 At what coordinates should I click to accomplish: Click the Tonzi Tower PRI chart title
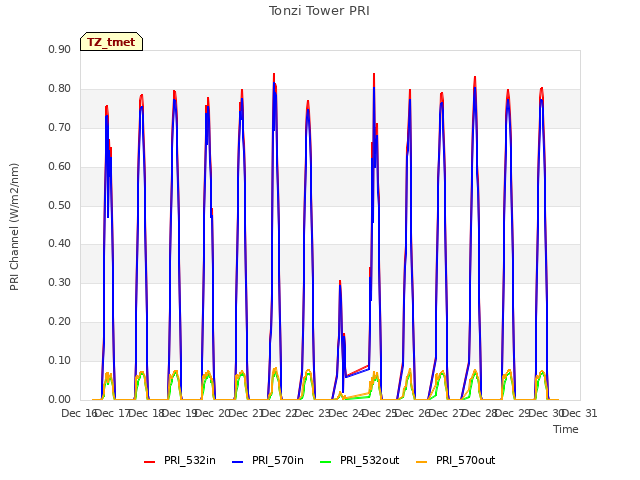click(x=319, y=11)
